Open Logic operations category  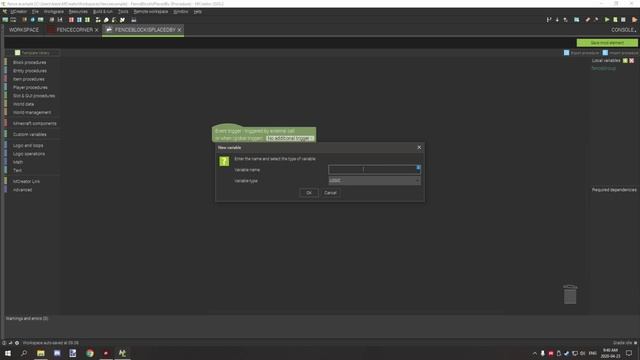coord(29,154)
